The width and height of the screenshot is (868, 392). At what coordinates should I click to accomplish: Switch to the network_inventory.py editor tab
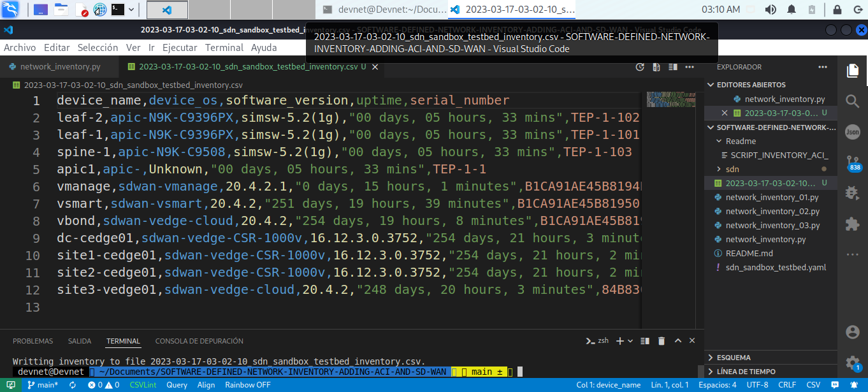(59, 67)
